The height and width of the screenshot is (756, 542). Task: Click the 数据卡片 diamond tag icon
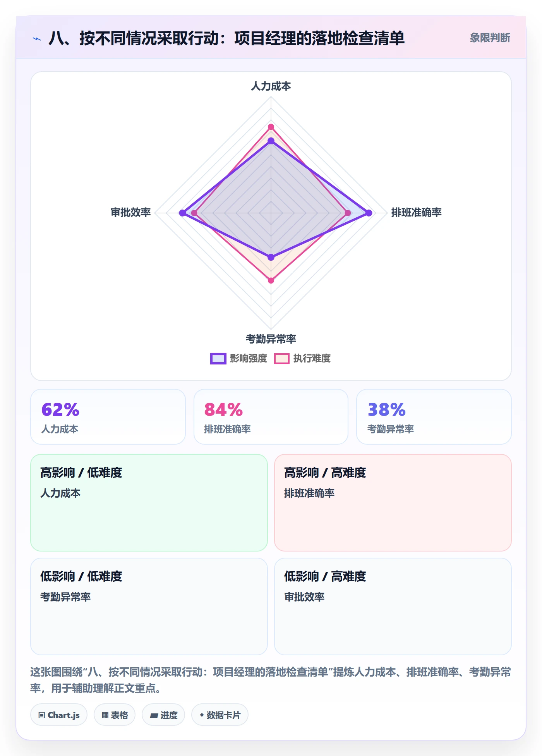click(202, 715)
